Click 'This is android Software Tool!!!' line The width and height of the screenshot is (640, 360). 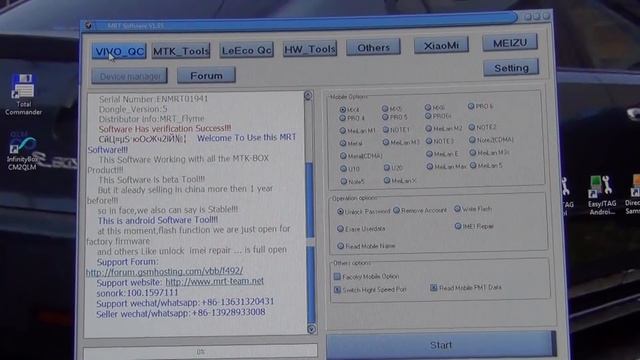[x=158, y=220]
